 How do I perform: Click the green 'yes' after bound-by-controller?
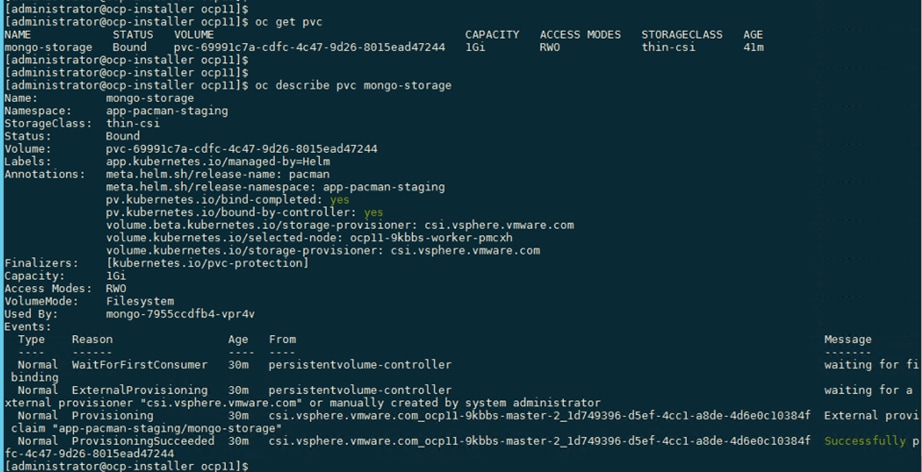tap(373, 213)
